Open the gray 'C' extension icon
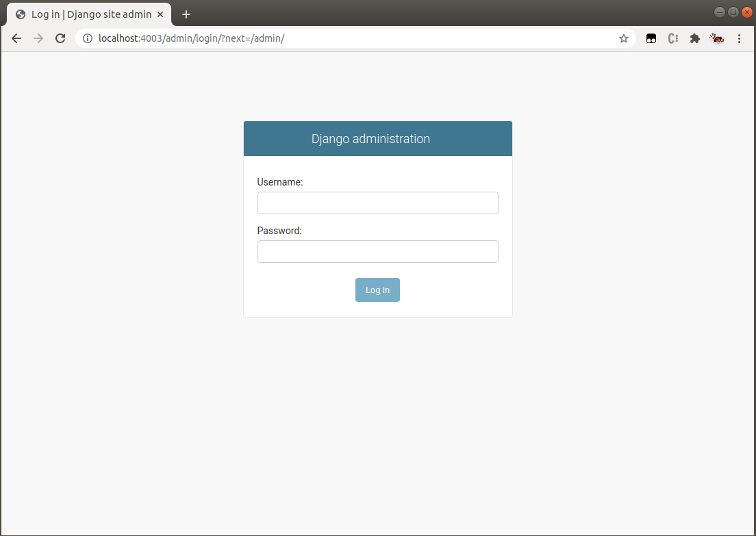 pyautogui.click(x=673, y=38)
